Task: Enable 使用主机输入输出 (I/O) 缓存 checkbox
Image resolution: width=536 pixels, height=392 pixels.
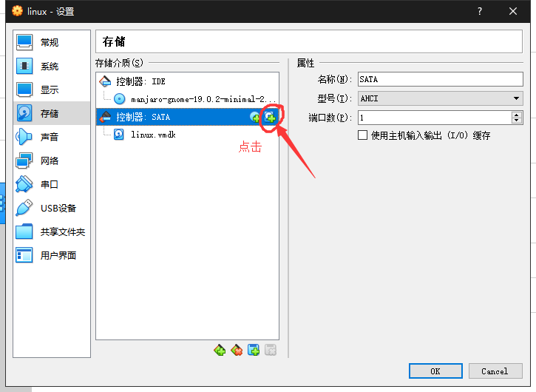Action: (362, 135)
